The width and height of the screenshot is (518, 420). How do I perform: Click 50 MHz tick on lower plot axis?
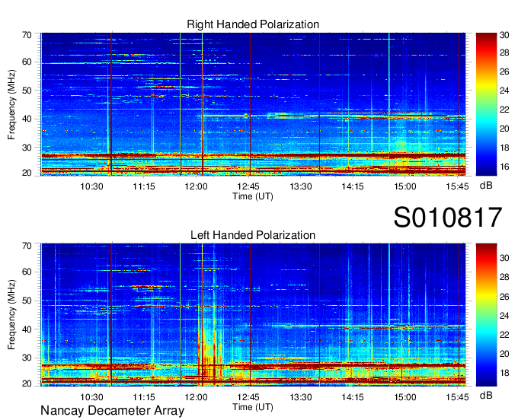click(27, 301)
